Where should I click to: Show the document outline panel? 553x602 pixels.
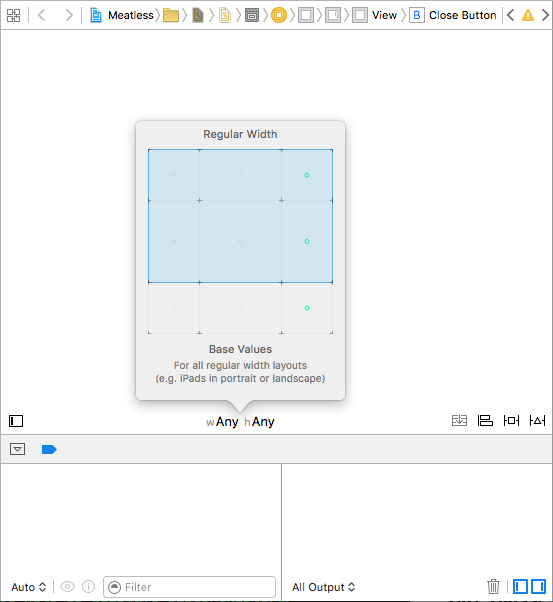point(16,421)
